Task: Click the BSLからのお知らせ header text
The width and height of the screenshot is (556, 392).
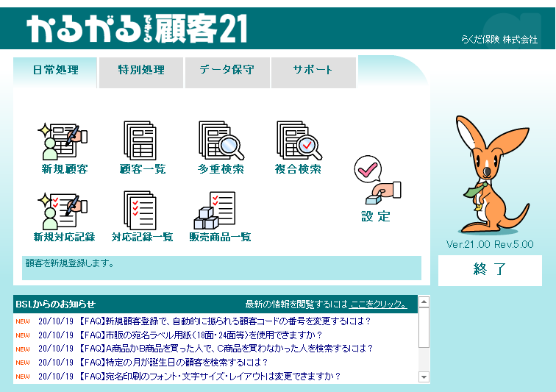Action: pos(56,304)
